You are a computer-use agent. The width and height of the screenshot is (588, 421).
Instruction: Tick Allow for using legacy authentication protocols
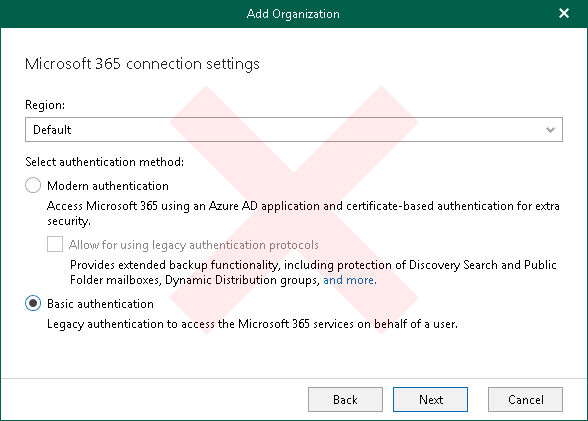(55, 244)
